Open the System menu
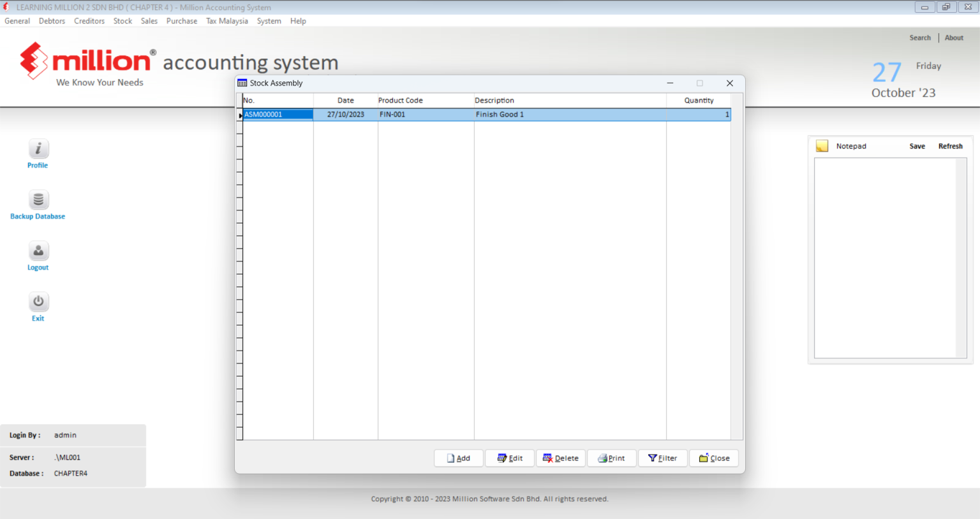Viewport: 980px width, 519px height. pyautogui.click(x=269, y=21)
